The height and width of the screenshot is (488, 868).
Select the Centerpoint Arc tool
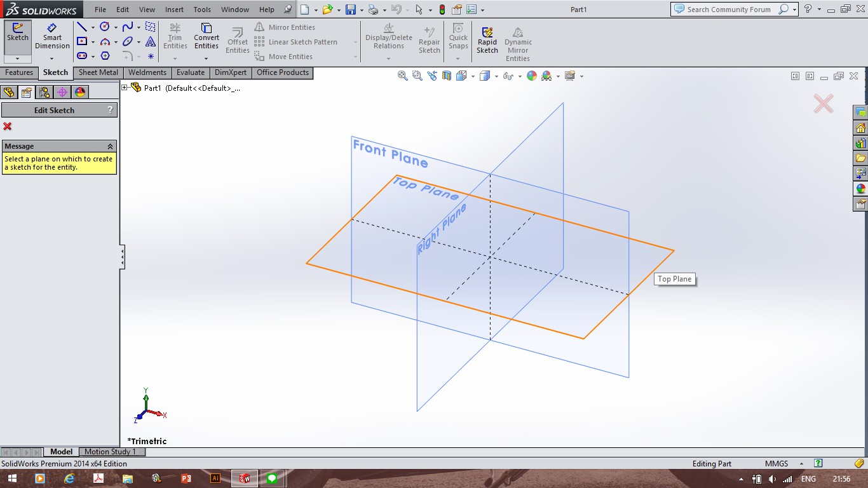[x=105, y=41]
